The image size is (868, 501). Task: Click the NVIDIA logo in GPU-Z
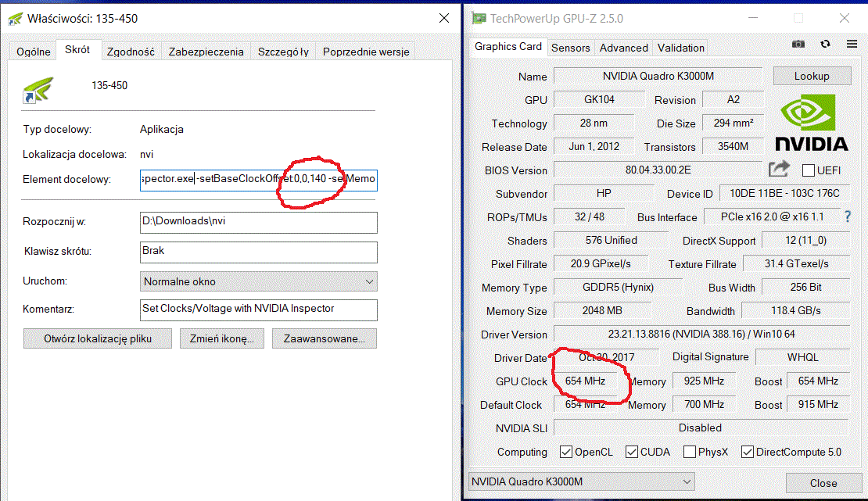coord(812,123)
